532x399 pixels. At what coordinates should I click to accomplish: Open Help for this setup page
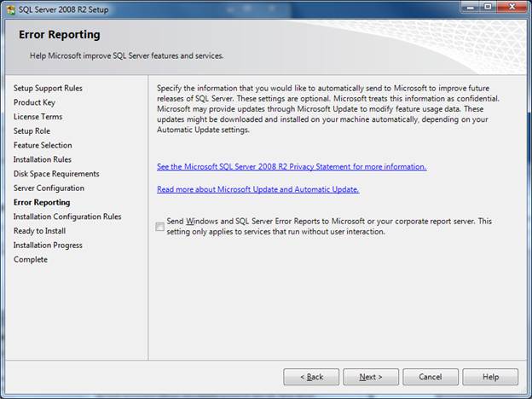click(x=490, y=377)
